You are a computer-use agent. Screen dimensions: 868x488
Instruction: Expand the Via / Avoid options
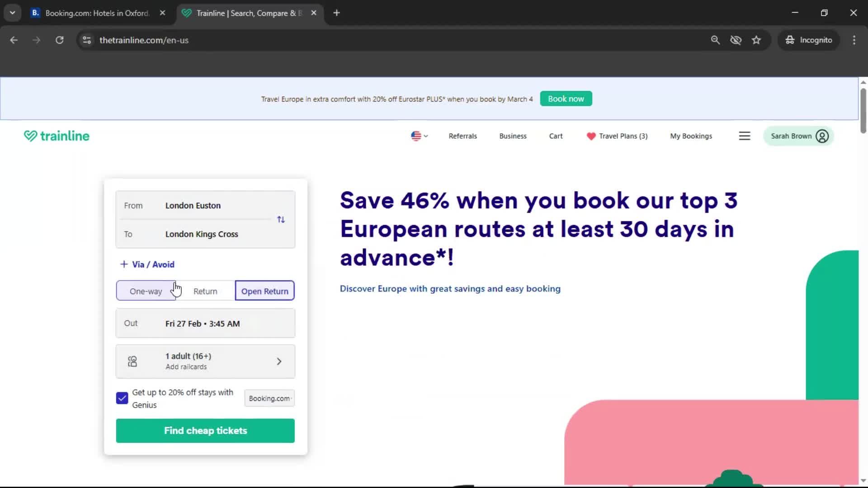click(x=146, y=264)
